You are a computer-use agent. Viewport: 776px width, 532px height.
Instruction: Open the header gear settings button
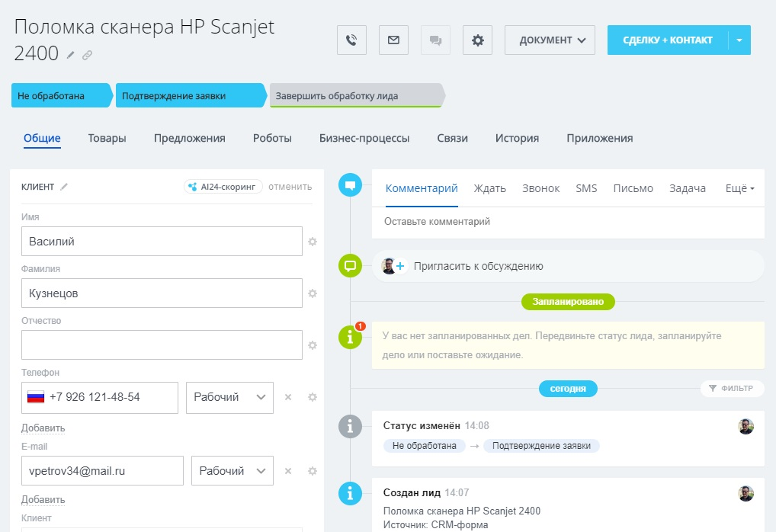point(478,40)
